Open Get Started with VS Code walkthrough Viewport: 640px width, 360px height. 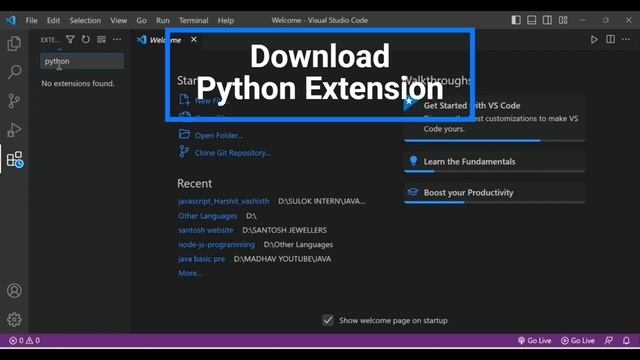(x=494, y=118)
